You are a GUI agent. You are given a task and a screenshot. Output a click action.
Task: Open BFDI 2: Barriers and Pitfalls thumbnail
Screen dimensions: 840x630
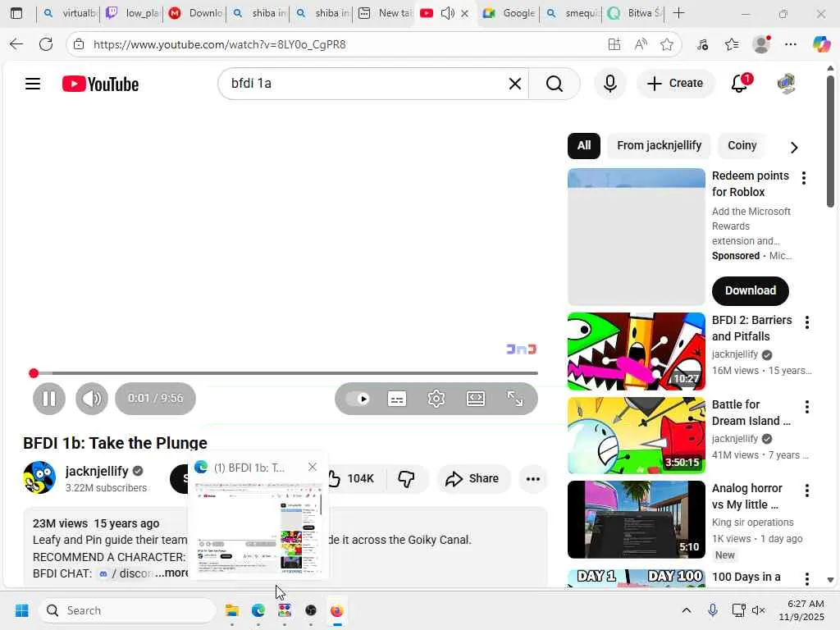(x=637, y=351)
